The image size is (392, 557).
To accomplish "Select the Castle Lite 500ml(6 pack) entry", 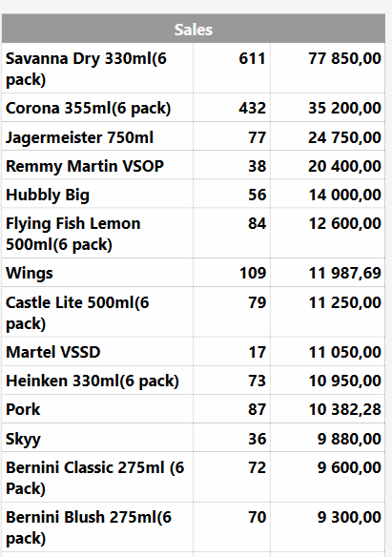I will click(194, 312).
